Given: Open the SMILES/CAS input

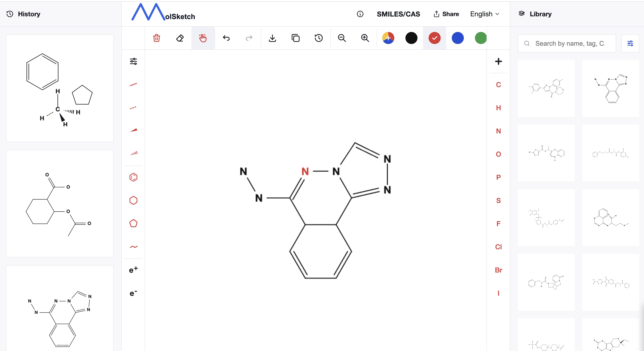Looking at the screenshot, I should [398, 14].
